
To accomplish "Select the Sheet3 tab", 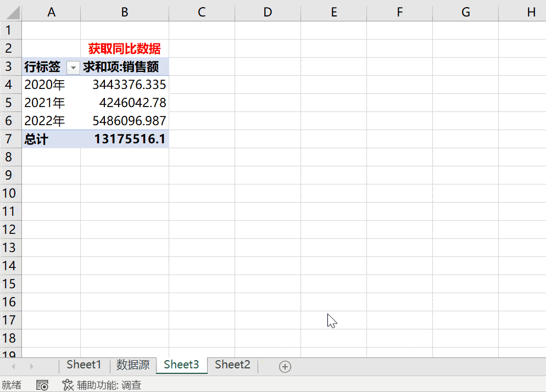I will point(181,365).
